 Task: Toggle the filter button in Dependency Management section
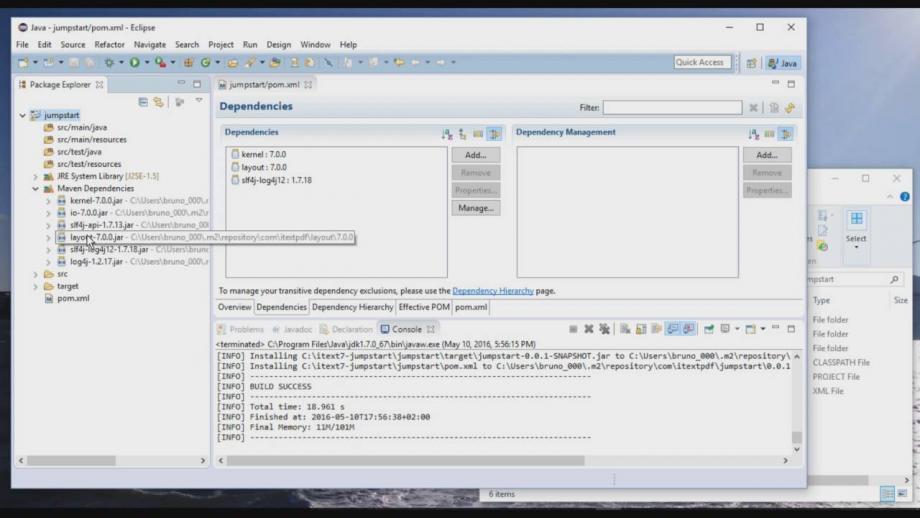(786, 132)
